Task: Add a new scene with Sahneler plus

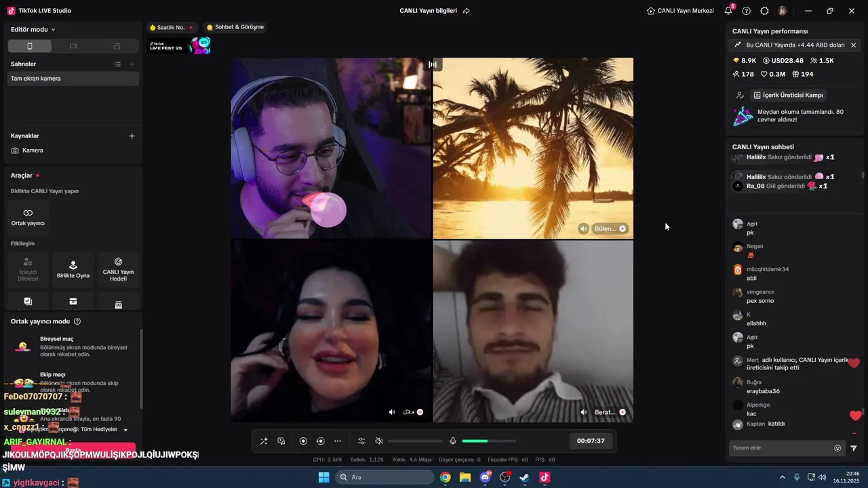Action: pyautogui.click(x=132, y=64)
